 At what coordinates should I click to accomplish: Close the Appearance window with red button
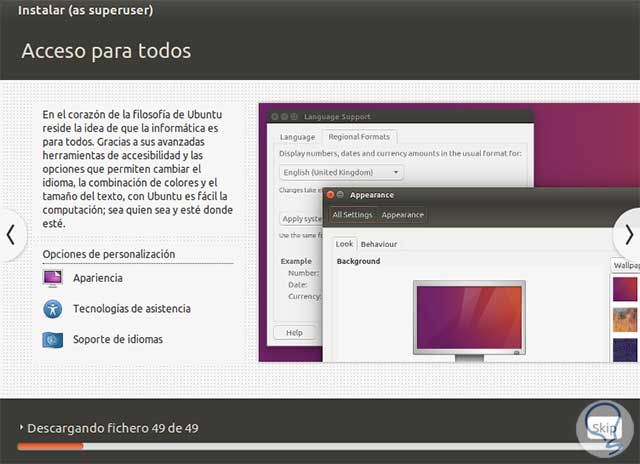(x=330, y=195)
